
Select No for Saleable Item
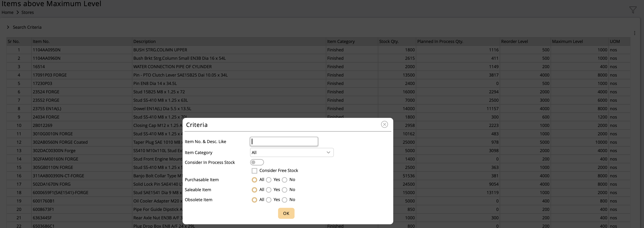tap(285, 190)
